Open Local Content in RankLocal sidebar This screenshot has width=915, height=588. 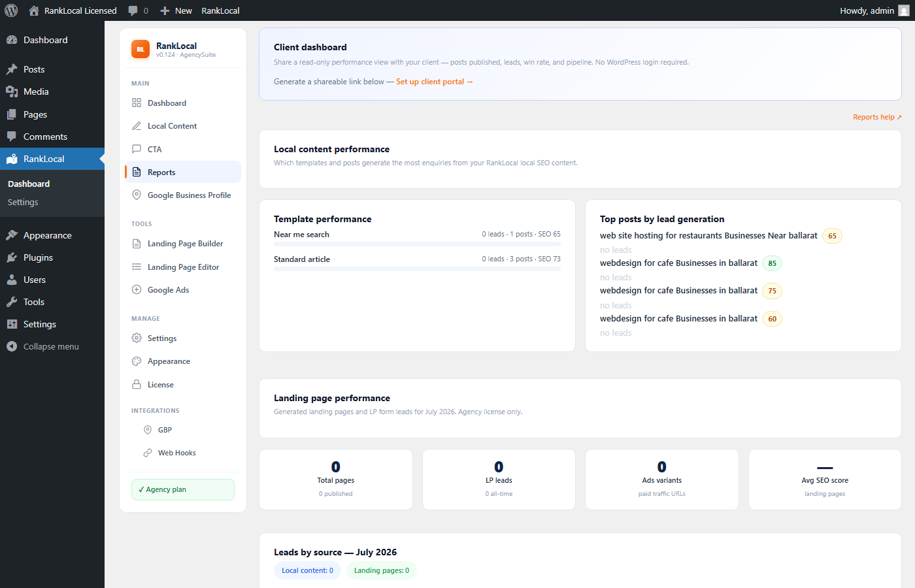click(x=172, y=125)
